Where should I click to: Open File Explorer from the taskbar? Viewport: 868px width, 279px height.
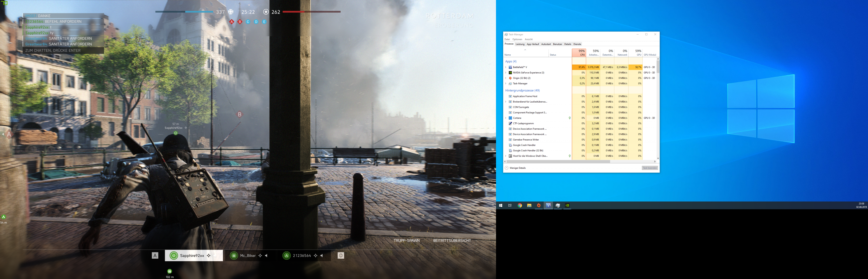(x=529, y=205)
